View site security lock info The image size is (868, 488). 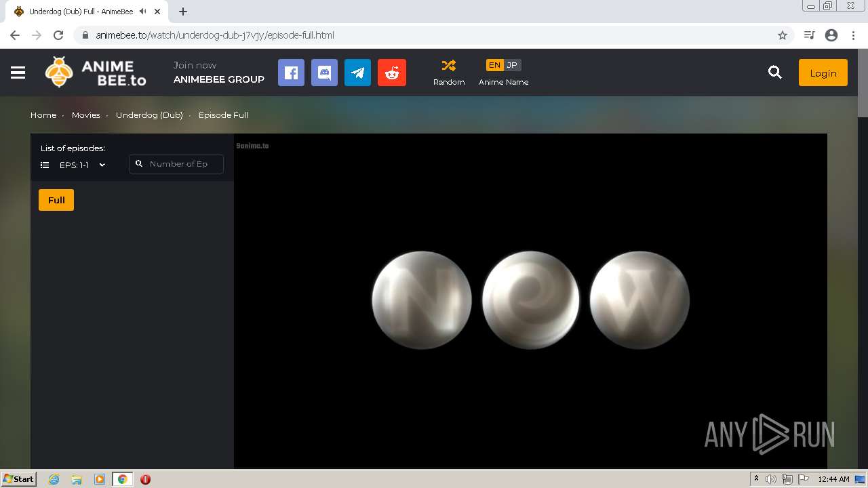pos(85,35)
